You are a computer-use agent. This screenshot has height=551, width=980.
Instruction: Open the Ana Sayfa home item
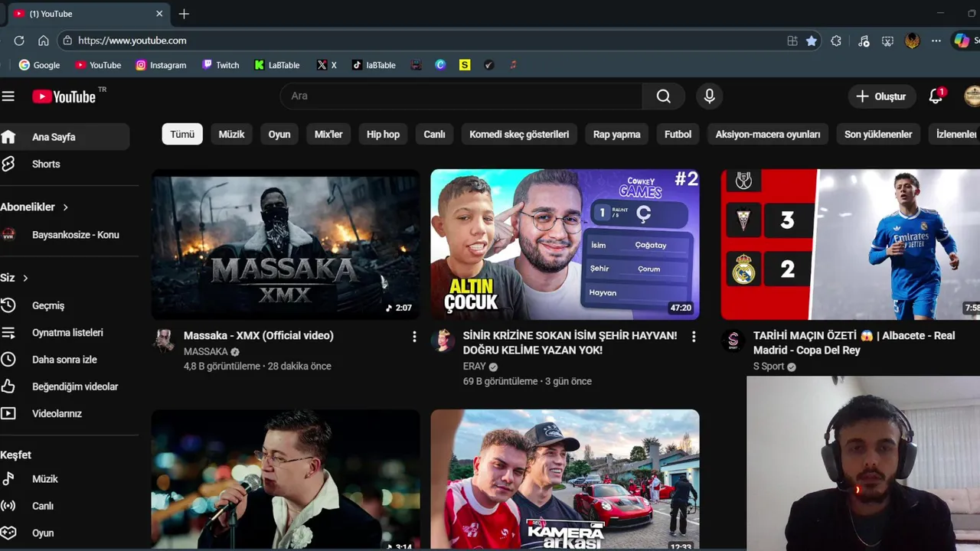tap(65, 137)
